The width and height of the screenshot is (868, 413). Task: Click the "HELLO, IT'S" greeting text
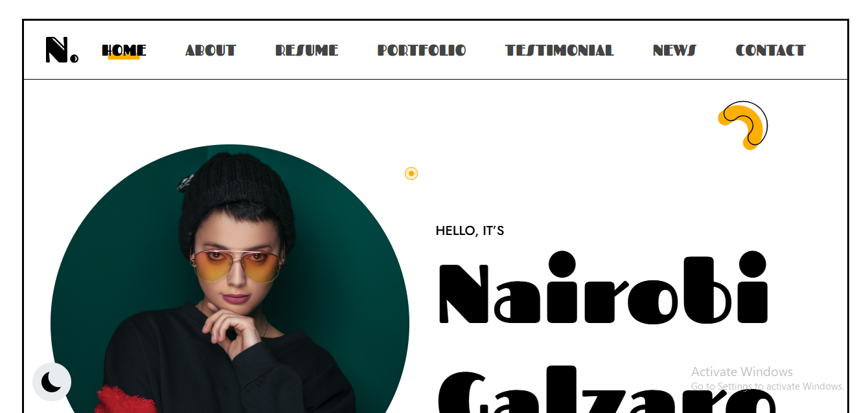coord(470,230)
